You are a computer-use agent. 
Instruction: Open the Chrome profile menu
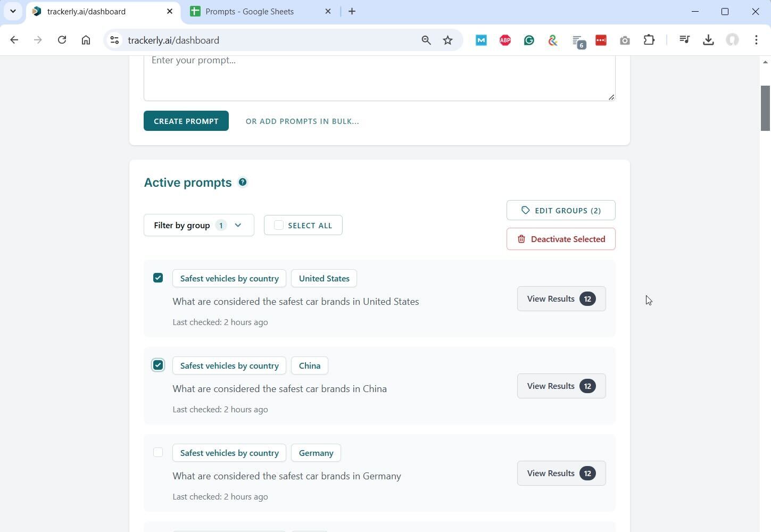[x=733, y=40]
